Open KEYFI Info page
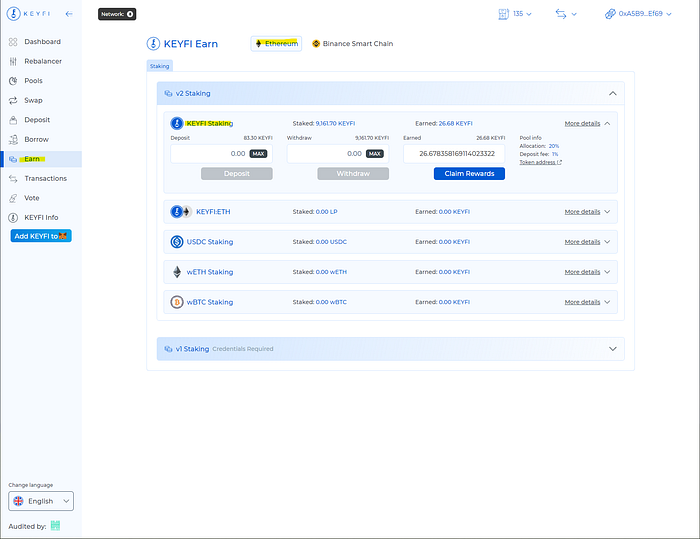The image size is (700, 539). [x=41, y=217]
